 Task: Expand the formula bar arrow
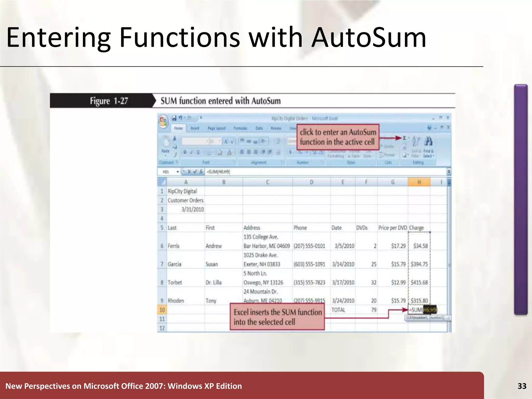pyautogui.click(x=449, y=171)
